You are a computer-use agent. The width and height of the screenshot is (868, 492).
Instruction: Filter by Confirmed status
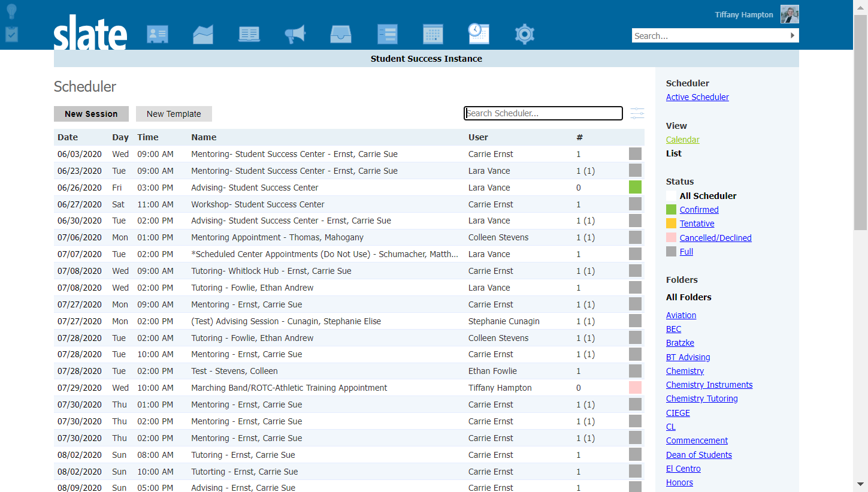[x=699, y=210]
